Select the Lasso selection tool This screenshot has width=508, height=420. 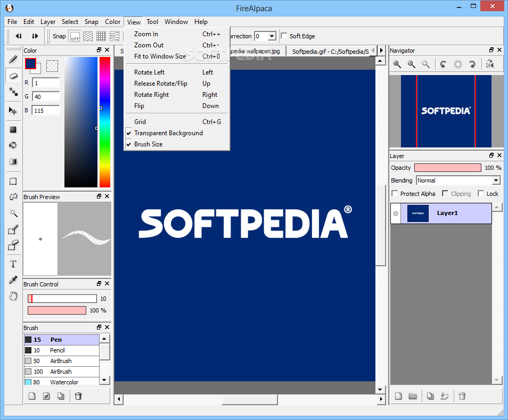[x=13, y=197]
